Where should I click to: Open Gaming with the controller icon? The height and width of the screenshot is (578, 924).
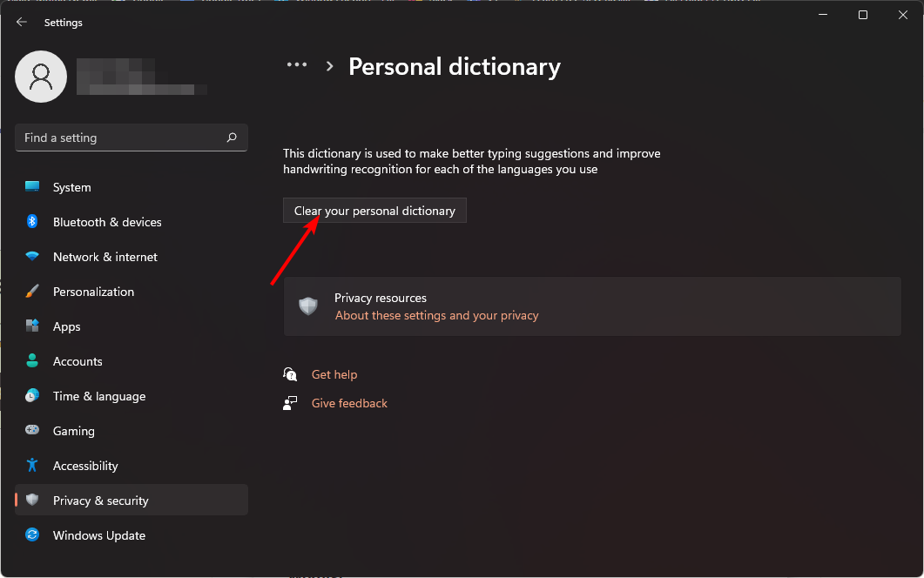coord(31,430)
